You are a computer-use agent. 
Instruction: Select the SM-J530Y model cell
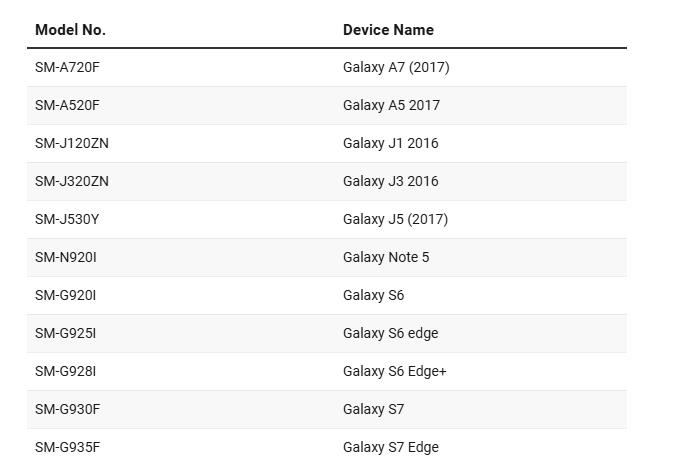(67, 219)
